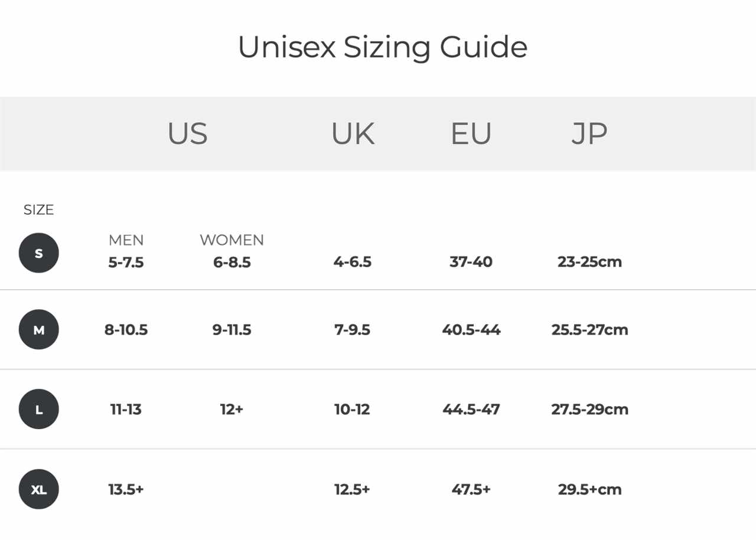Image resolution: width=756 pixels, height=540 pixels.
Task: Select women's US size 9-11.5
Action: click(x=232, y=330)
